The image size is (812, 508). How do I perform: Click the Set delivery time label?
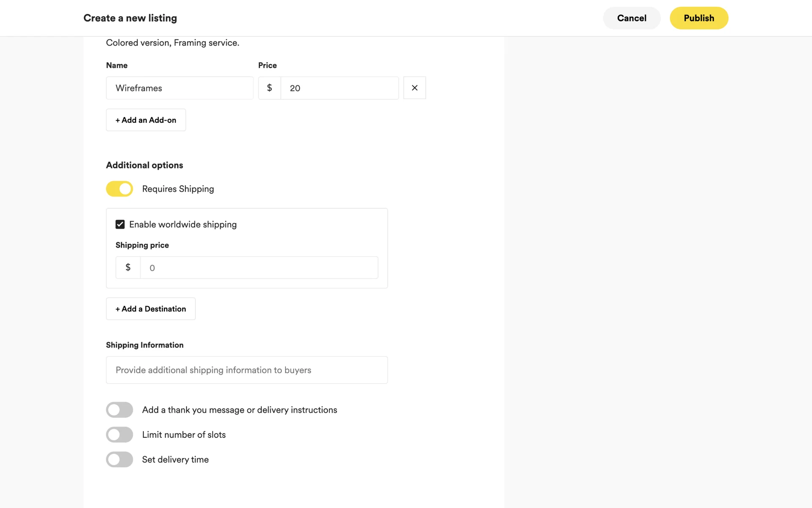coord(175,459)
